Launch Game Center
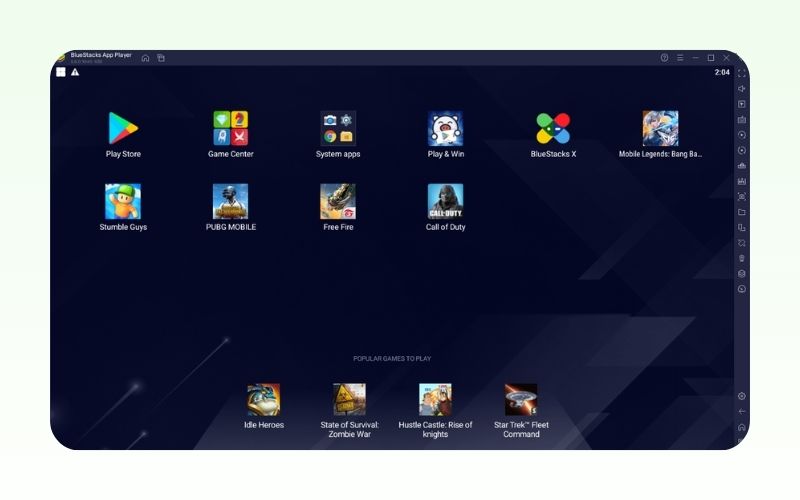The height and width of the screenshot is (500, 800). pos(231,128)
